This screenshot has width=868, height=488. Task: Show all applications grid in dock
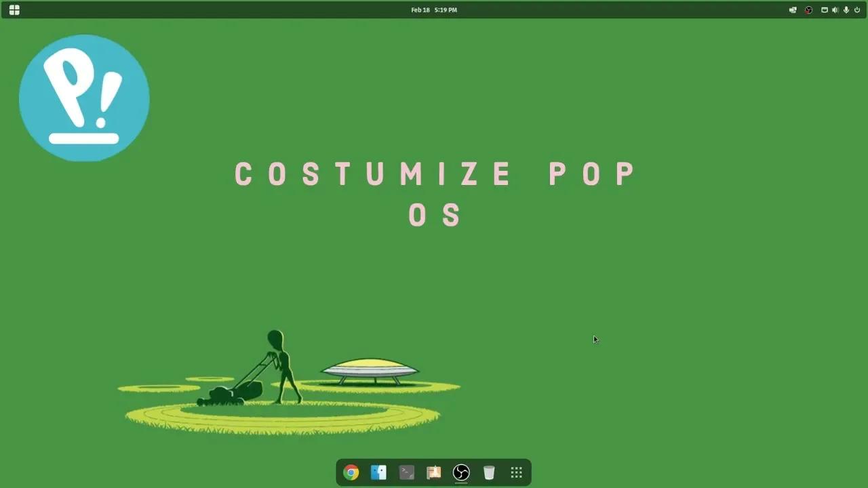pos(516,472)
